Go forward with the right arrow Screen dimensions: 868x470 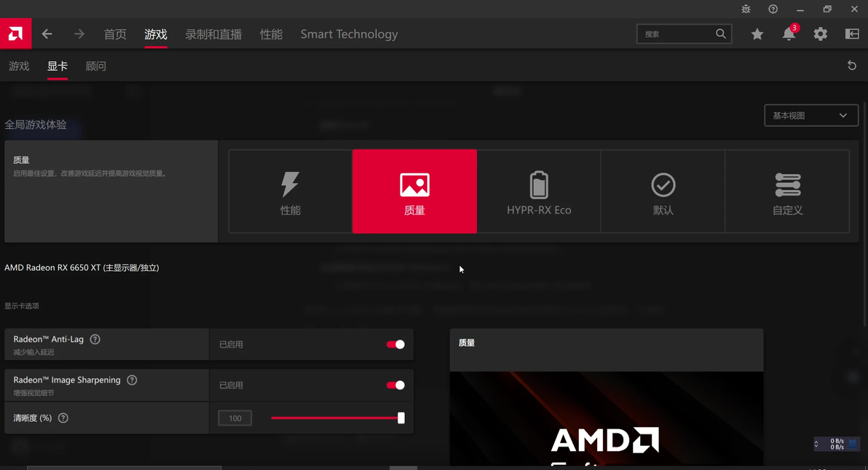(79, 34)
